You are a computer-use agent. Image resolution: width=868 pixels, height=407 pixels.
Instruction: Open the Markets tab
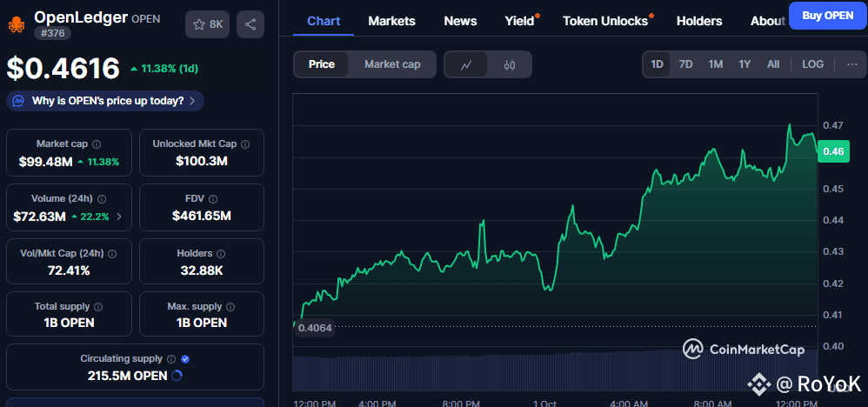(x=391, y=21)
